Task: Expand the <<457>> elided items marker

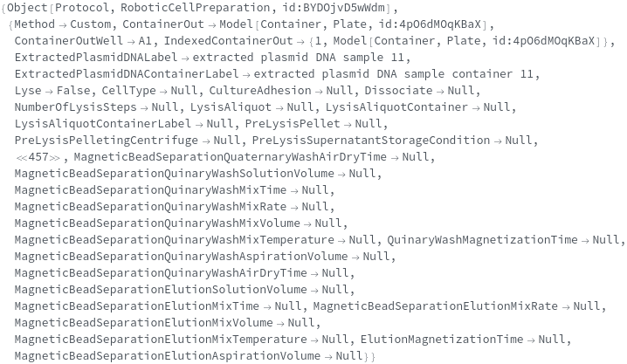Action: pos(38,157)
